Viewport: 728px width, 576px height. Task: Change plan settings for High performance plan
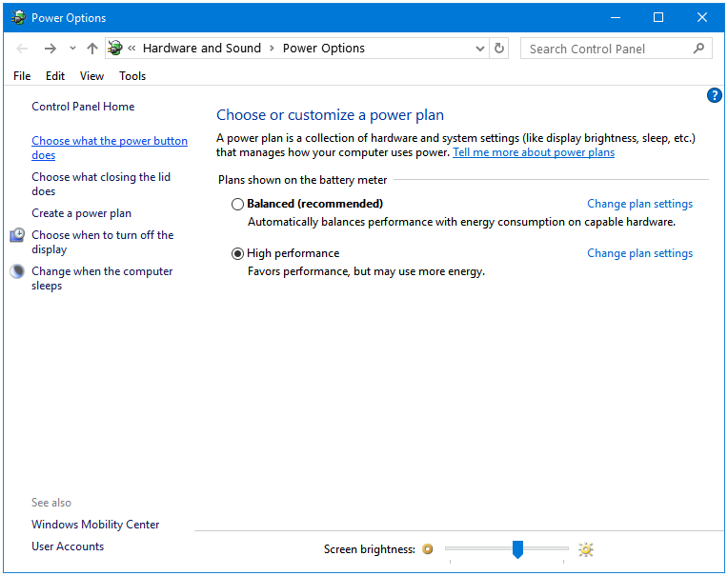(x=639, y=253)
